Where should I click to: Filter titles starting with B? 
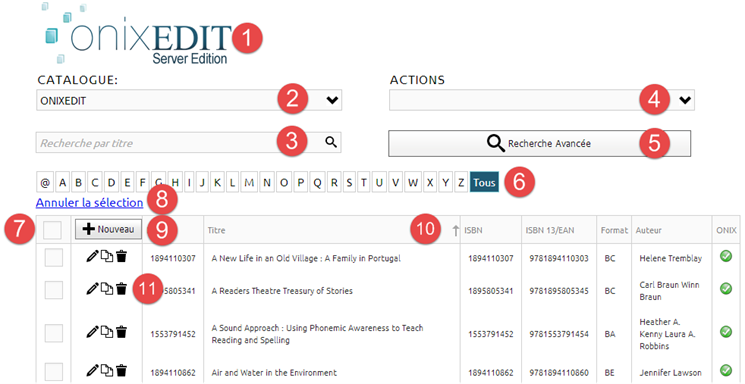pyautogui.click(x=78, y=183)
